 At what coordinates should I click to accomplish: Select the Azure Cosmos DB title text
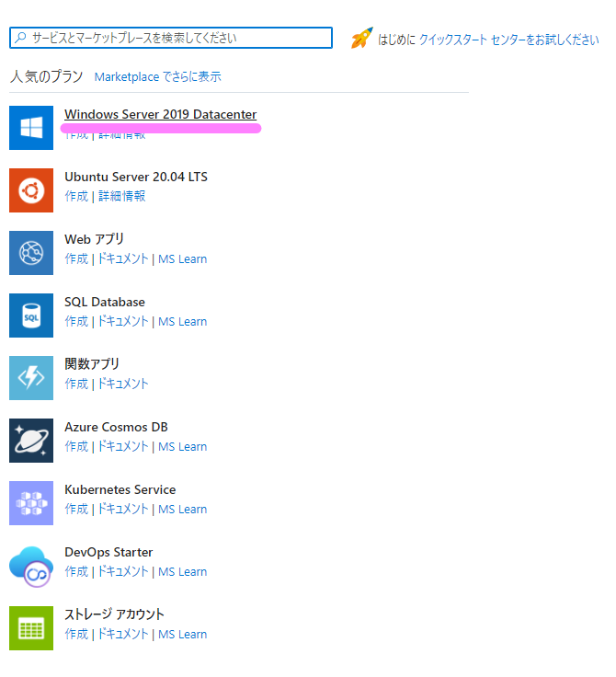[x=116, y=427]
